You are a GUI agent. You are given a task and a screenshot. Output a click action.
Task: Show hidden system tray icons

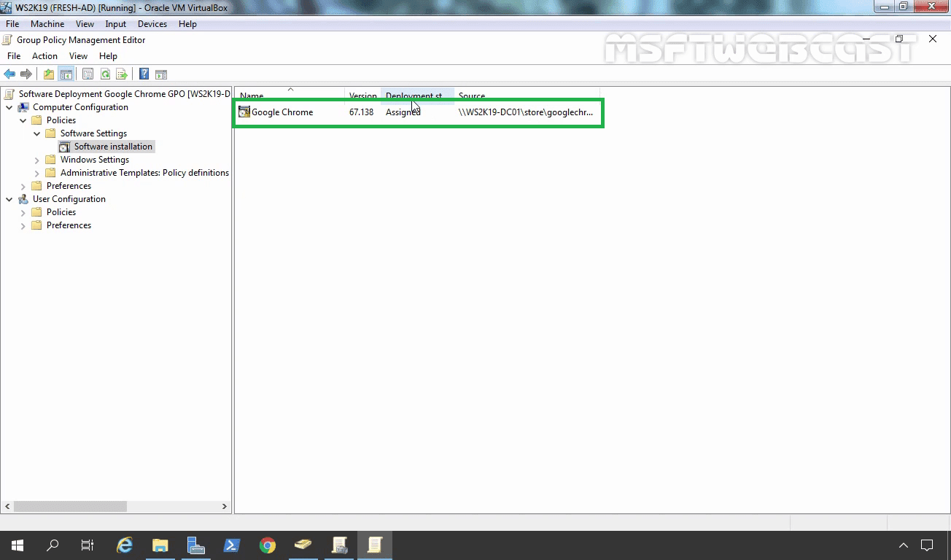903,545
